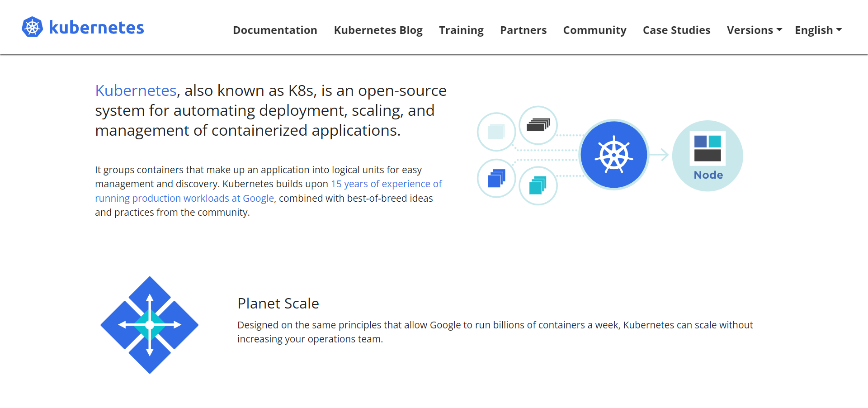The height and width of the screenshot is (408, 868).
Task: Open the Community nav link
Action: coord(594,30)
